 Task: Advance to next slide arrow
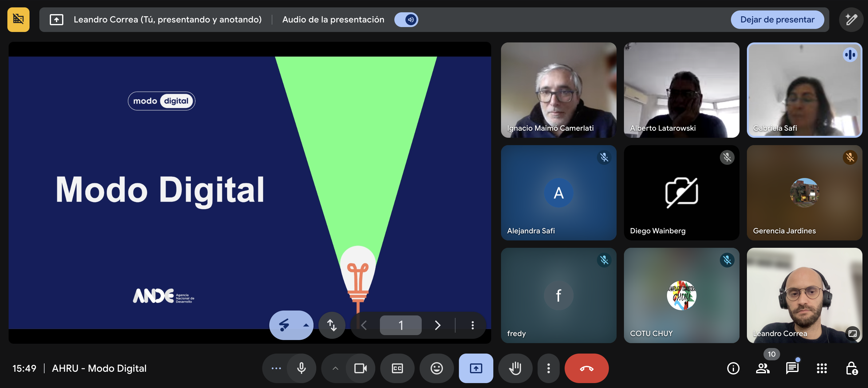click(437, 325)
